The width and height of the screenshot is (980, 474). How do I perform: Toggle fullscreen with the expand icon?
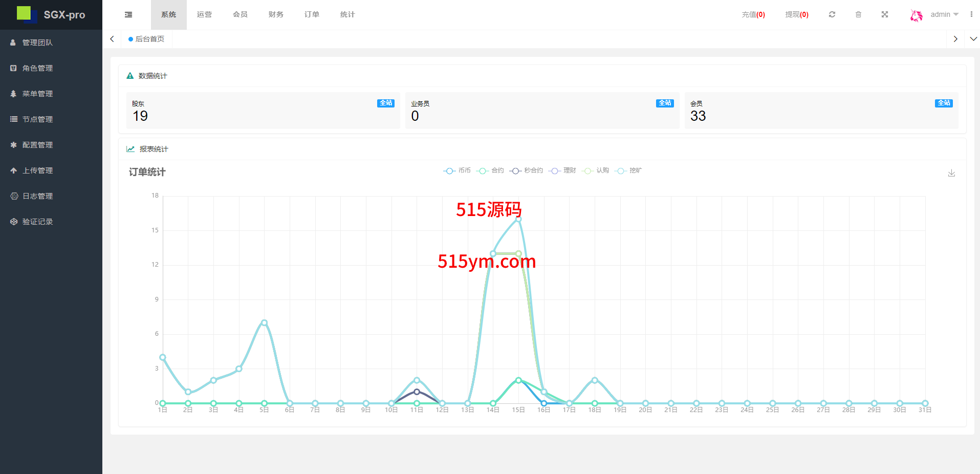[x=885, y=15]
